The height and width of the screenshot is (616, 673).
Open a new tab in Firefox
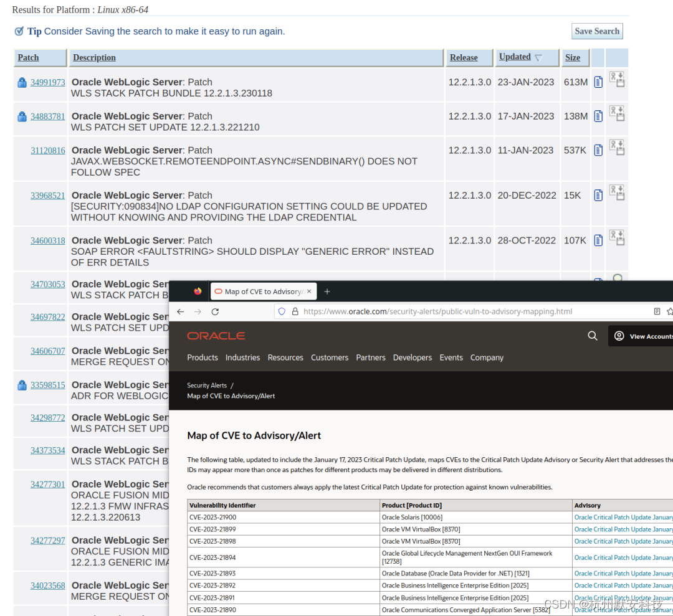tap(327, 291)
